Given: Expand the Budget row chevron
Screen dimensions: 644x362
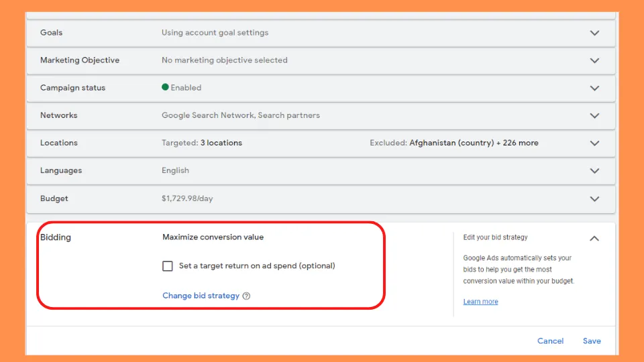Looking at the screenshot, I should pyautogui.click(x=594, y=198).
